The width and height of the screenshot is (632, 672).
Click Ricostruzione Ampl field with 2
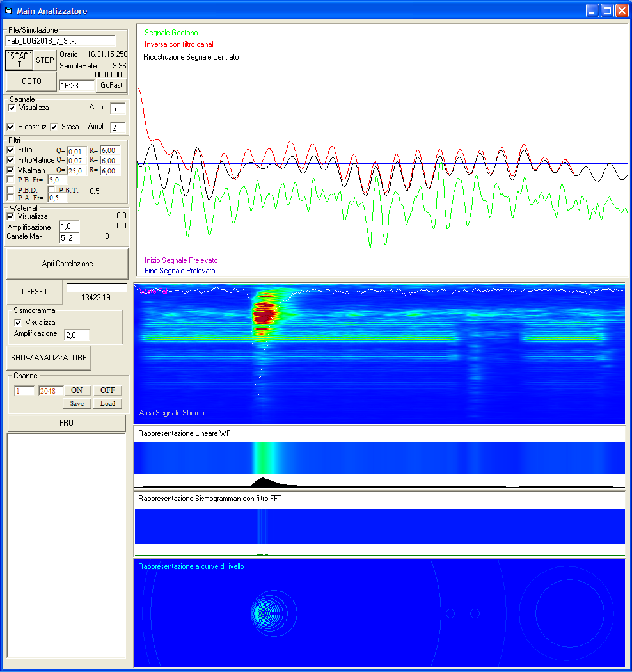click(x=118, y=127)
